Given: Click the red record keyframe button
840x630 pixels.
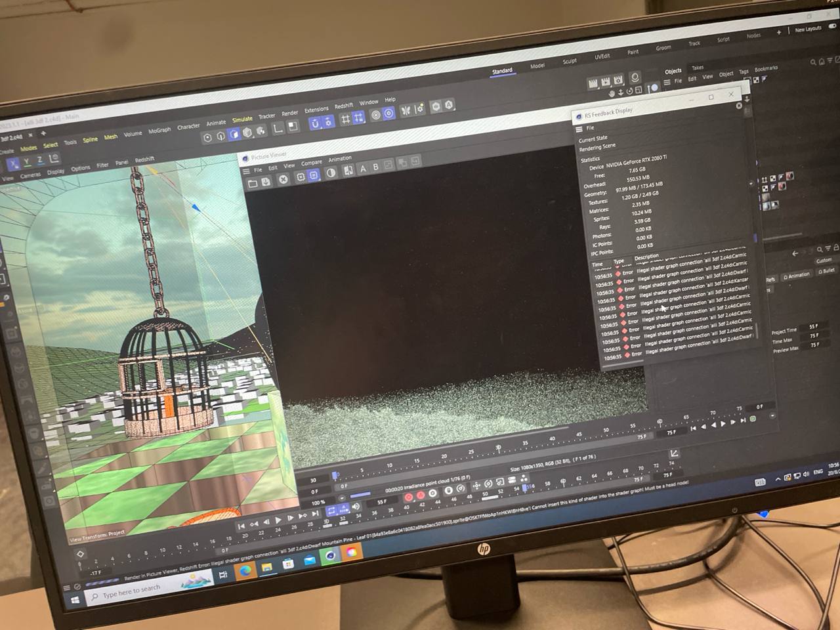Looking at the screenshot, I should [408, 497].
